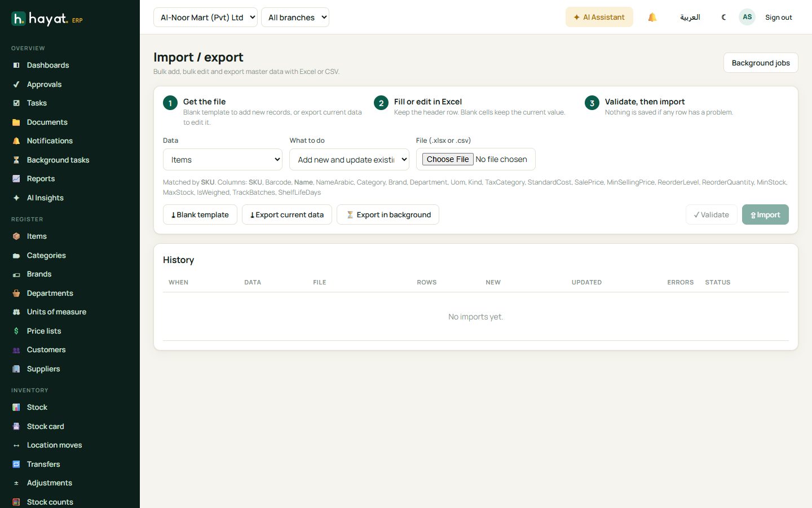812x508 pixels.
Task: Click the ERRORS column header
Action: coord(681,282)
